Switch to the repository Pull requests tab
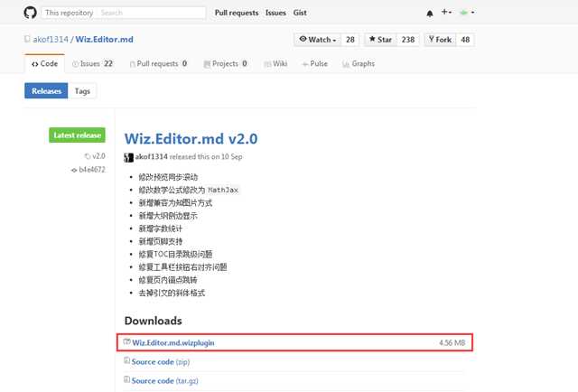The height and width of the screenshot is (392, 578). (x=159, y=63)
